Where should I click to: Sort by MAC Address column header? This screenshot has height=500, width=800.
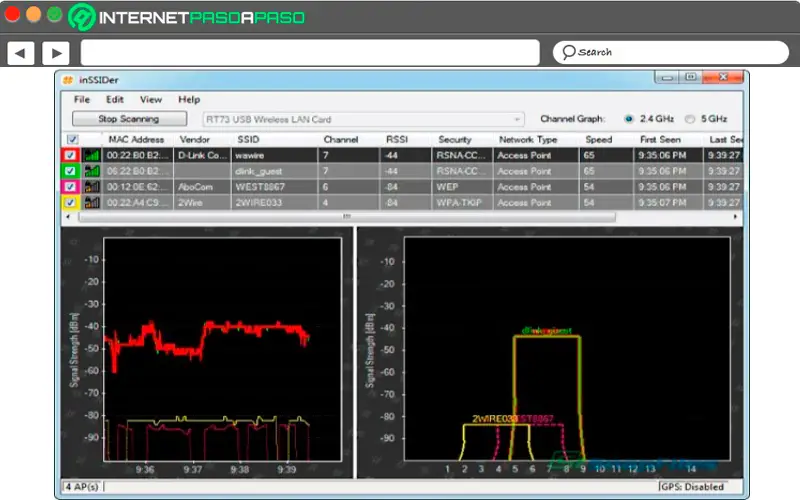coord(136,140)
